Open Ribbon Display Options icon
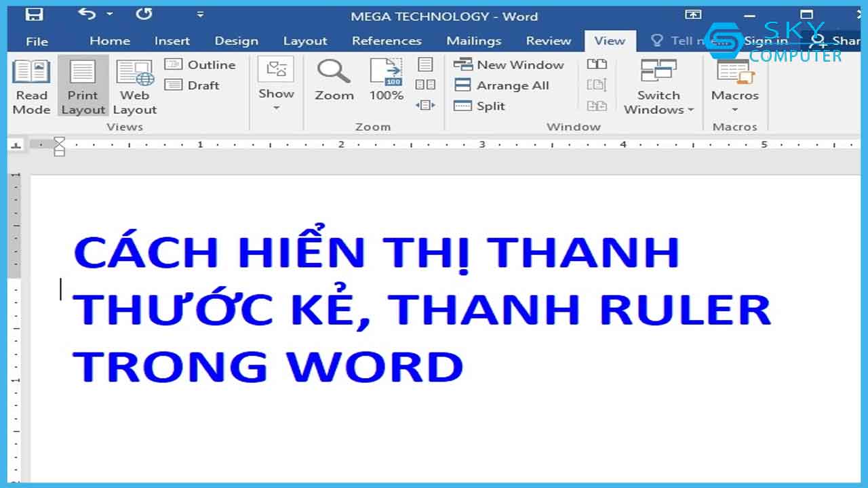The image size is (868, 488). pos(693,14)
